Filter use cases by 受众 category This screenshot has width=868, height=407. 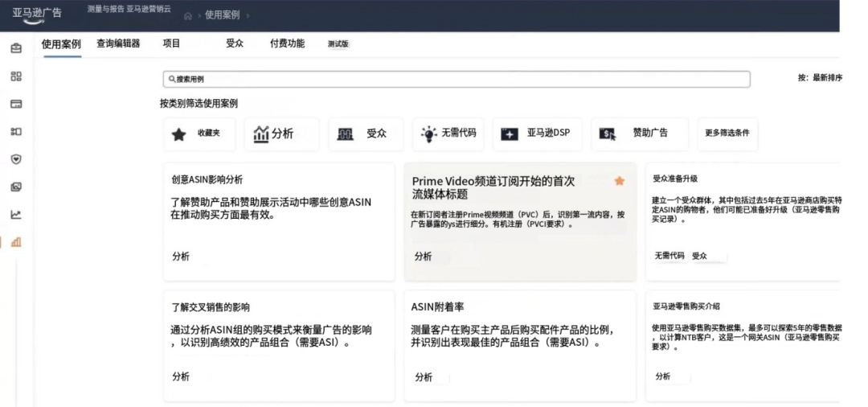pos(366,134)
